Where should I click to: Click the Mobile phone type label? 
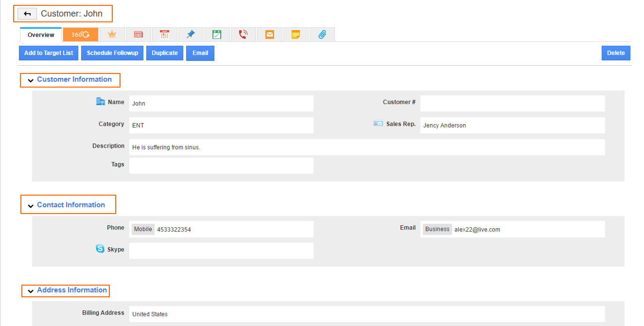[143, 229]
